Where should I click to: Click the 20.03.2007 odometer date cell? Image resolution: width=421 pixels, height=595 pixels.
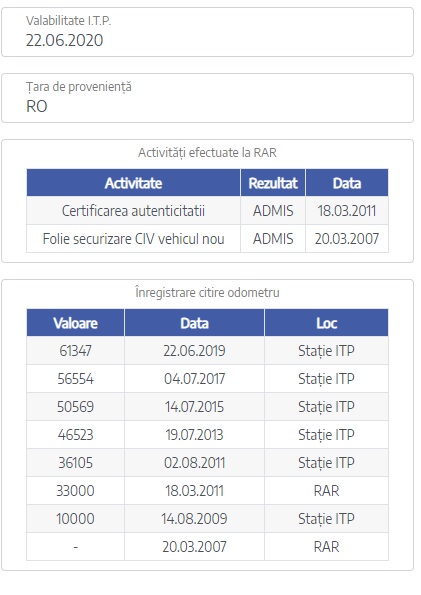[194, 547]
